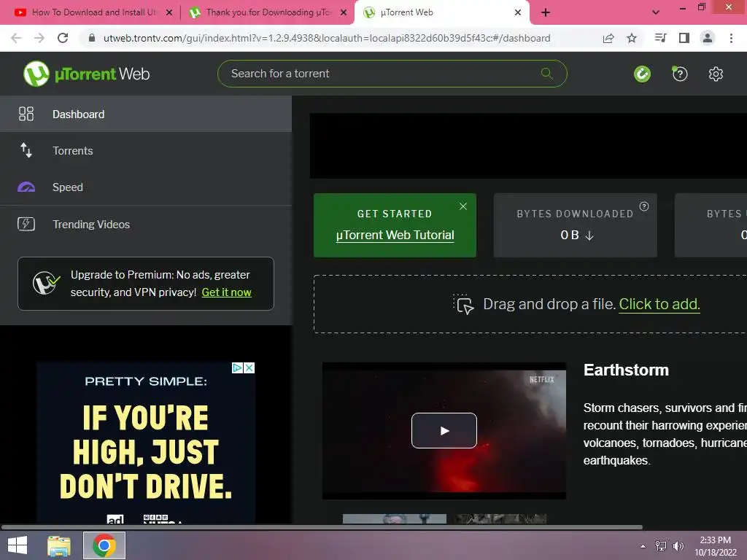747x560 pixels.
Task: Open the help question mark icon
Action: pyautogui.click(x=679, y=74)
